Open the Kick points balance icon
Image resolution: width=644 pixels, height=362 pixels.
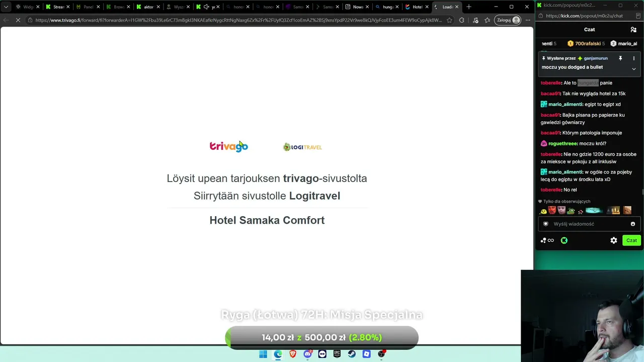click(547, 240)
